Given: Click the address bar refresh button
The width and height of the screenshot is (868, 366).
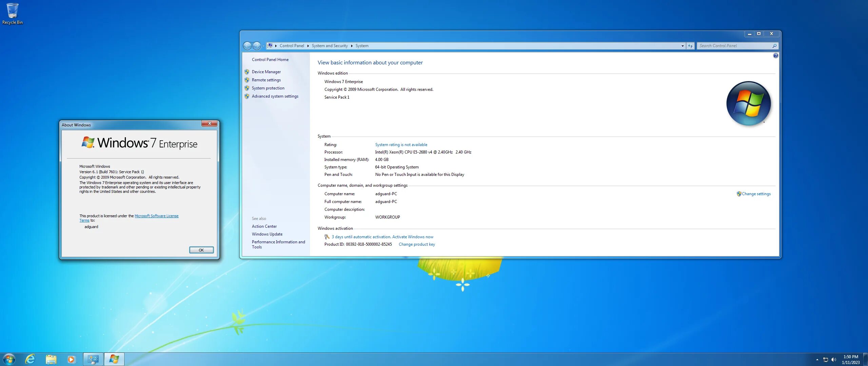Looking at the screenshot, I should tap(690, 46).
